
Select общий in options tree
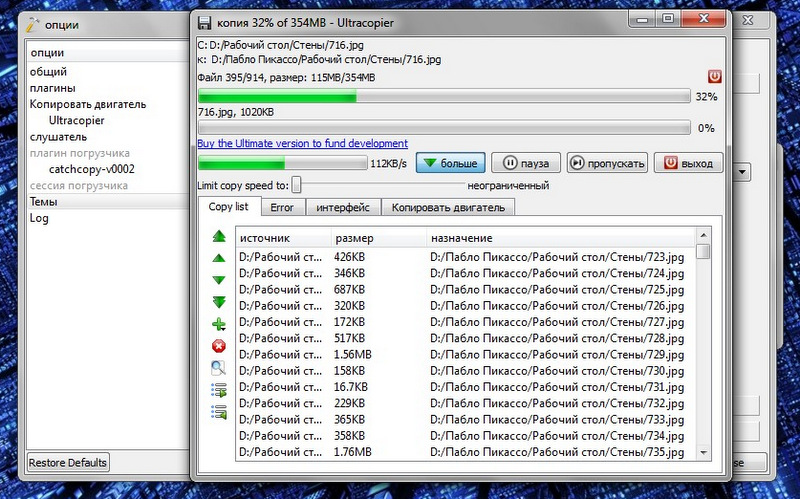coord(48,71)
